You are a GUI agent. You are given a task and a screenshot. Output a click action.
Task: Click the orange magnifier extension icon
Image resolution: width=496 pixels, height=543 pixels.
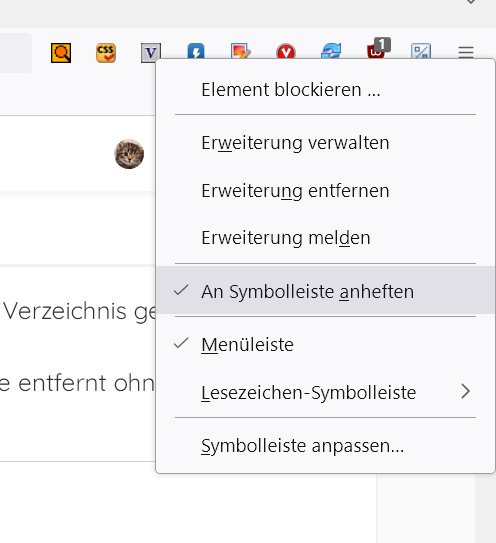[x=61, y=53]
